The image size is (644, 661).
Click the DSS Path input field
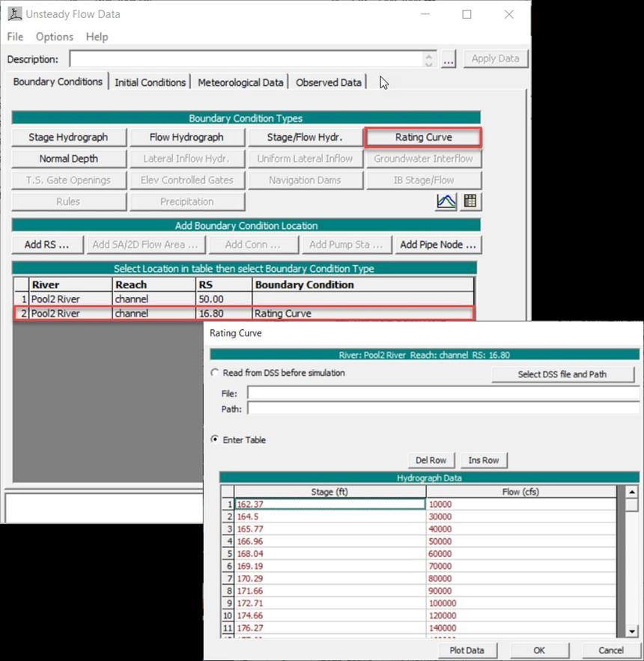pos(443,409)
